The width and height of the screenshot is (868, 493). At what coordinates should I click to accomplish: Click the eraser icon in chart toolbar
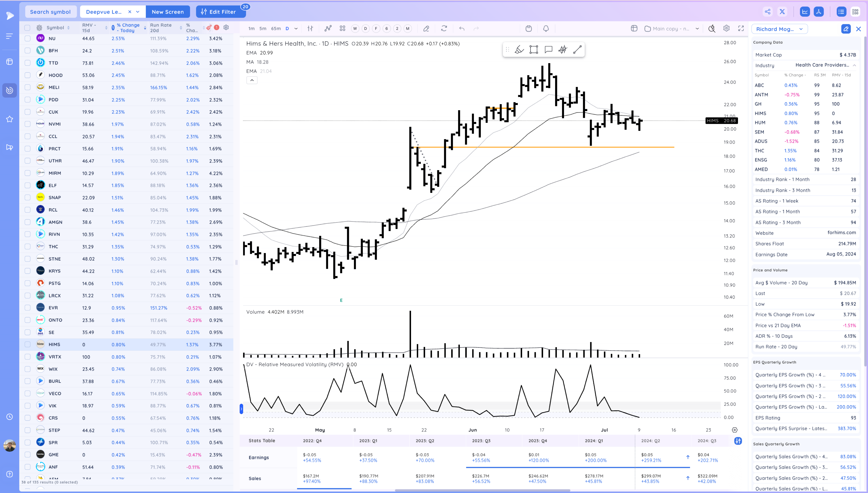click(426, 28)
